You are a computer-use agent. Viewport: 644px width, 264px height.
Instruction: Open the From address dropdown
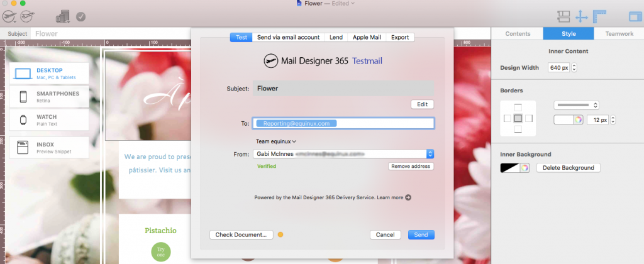[x=343, y=154]
